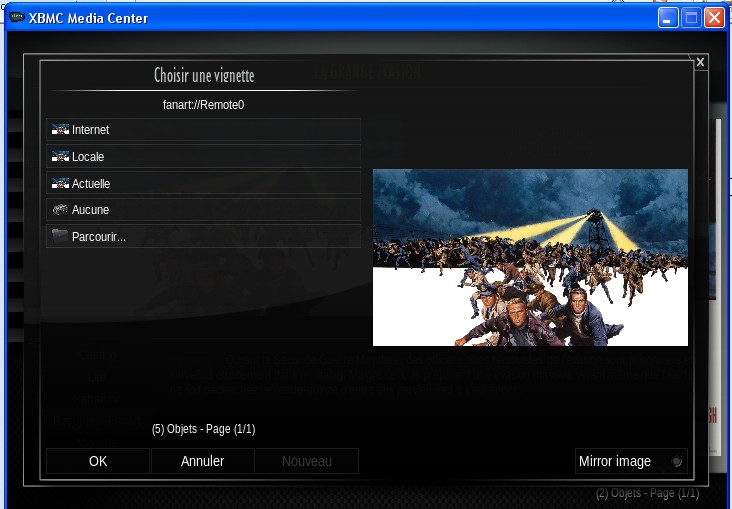Image resolution: width=732 pixels, height=509 pixels.
Task: Open Parcourir... to browse for an image
Action: coord(203,236)
